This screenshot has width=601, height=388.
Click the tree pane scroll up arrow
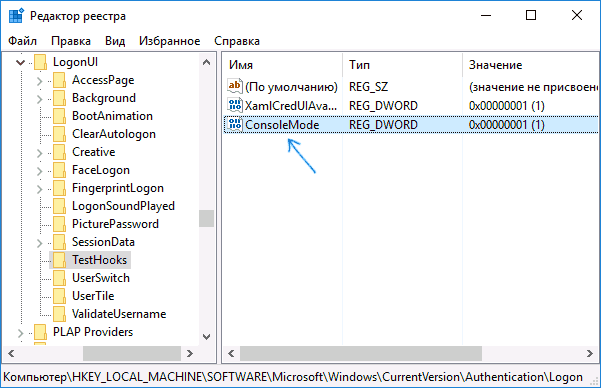click(x=206, y=62)
